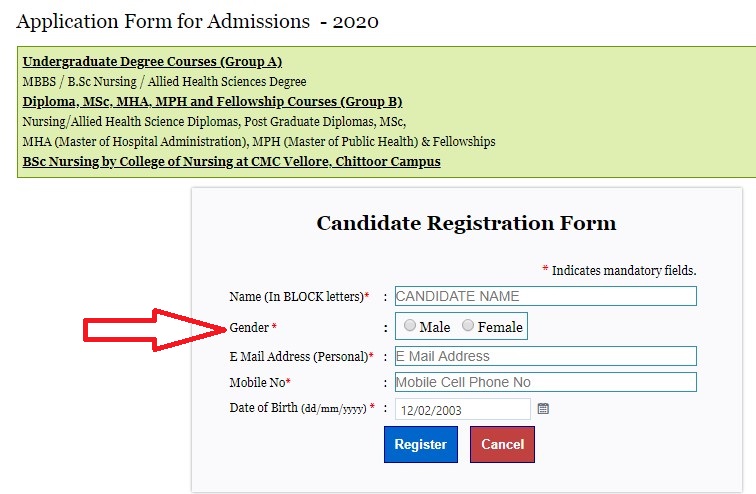The width and height of the screenshot is (756, 494).
Task: Select the Male gender radio button
Action: tap(410, 326)
